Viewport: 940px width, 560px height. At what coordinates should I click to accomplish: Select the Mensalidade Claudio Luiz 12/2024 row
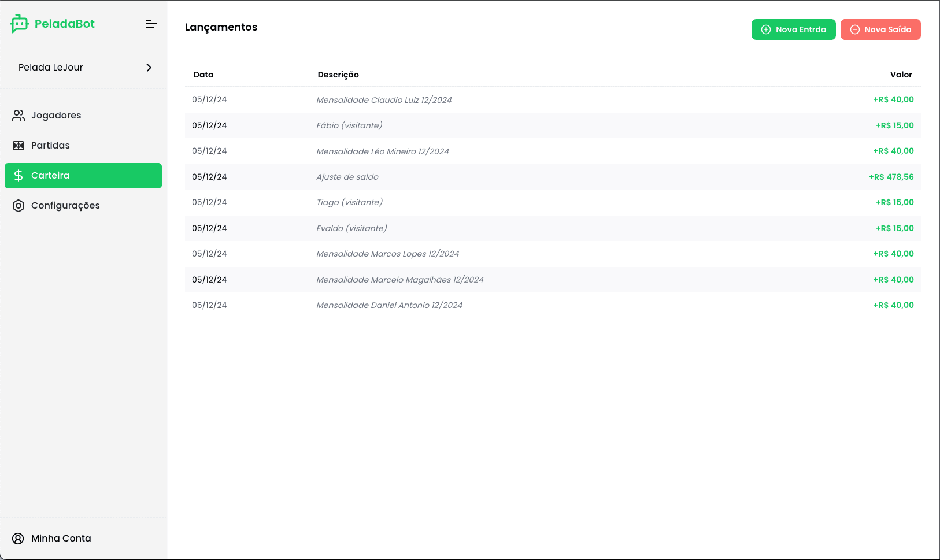click(x=384, y=100)
